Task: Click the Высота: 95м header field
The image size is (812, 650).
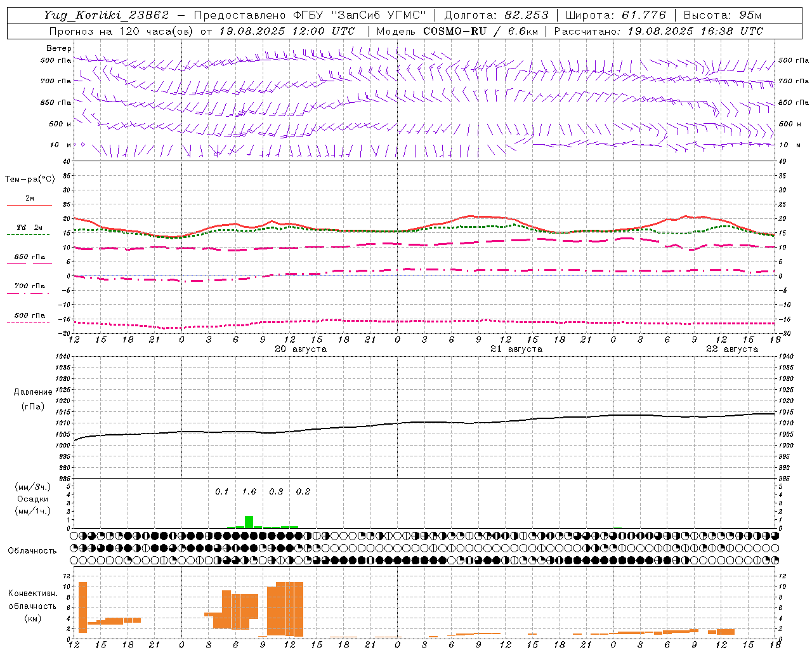Action: pos(722,15)
